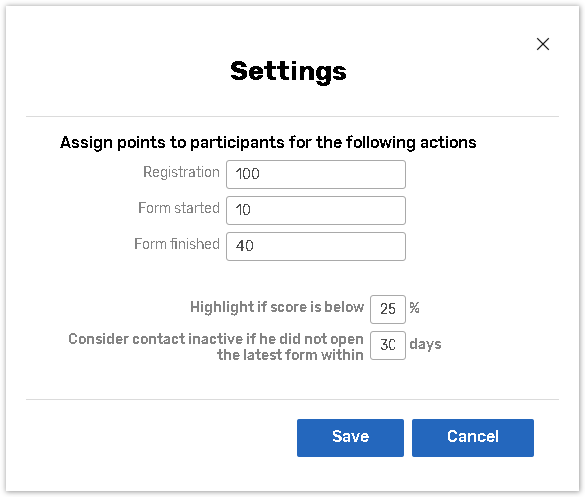This screenshot has height=497, width=585.
Task: Click the Form started label
Action: click(179, 208)
